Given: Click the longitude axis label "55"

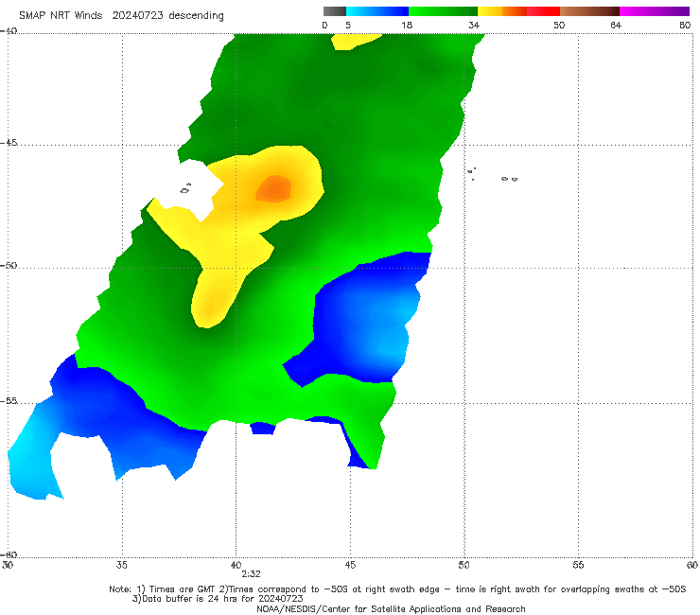Looking at the screenshot, I should [x=578, y=565].
